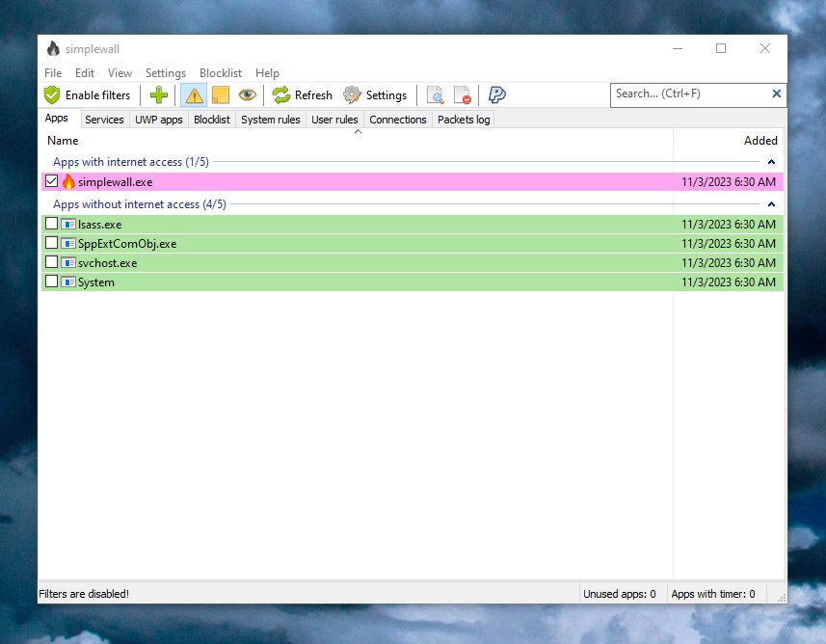Screen dimensions: 826x644
Task: Switch to the Services tab
Action: [x=104, y=120]
